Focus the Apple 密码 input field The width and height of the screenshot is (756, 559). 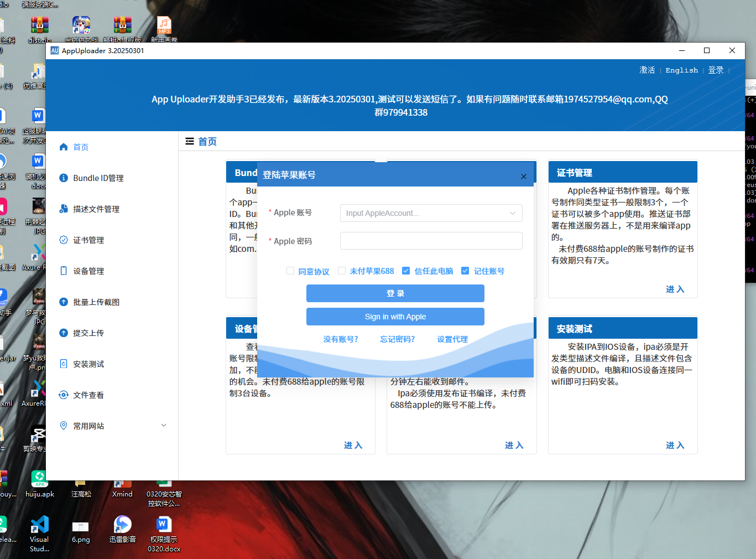point(431,241)
